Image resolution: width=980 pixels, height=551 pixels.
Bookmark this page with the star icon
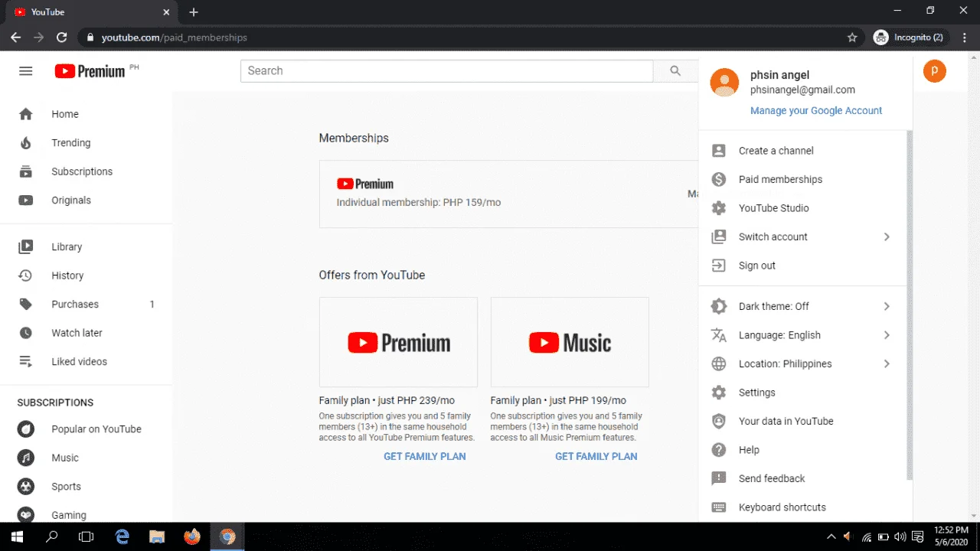[x=852, y=37]
